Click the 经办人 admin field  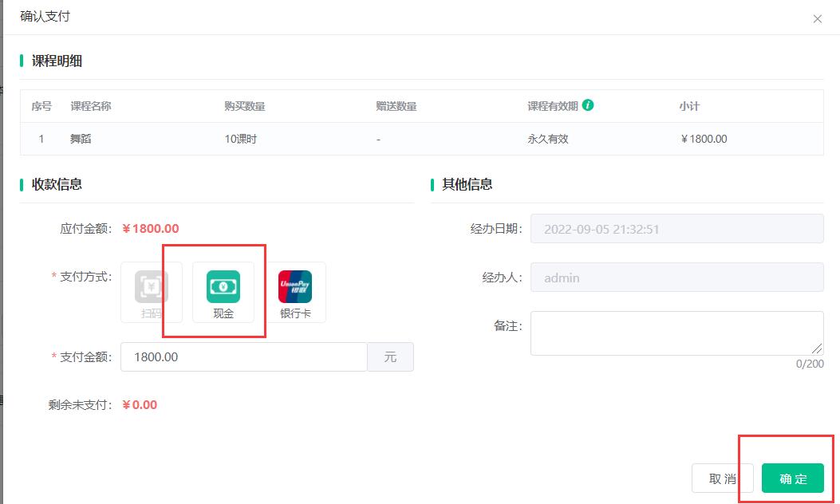[677, 278]
